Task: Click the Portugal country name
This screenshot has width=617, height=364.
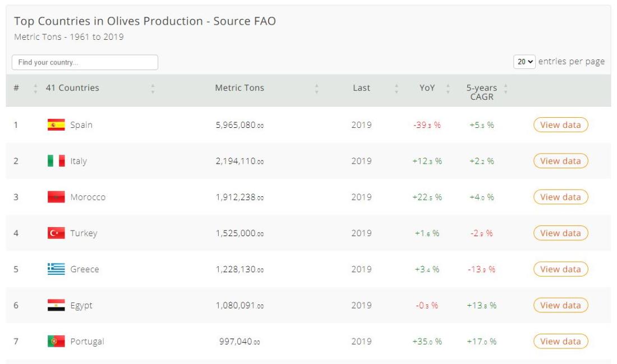Action: click(88, 342)
